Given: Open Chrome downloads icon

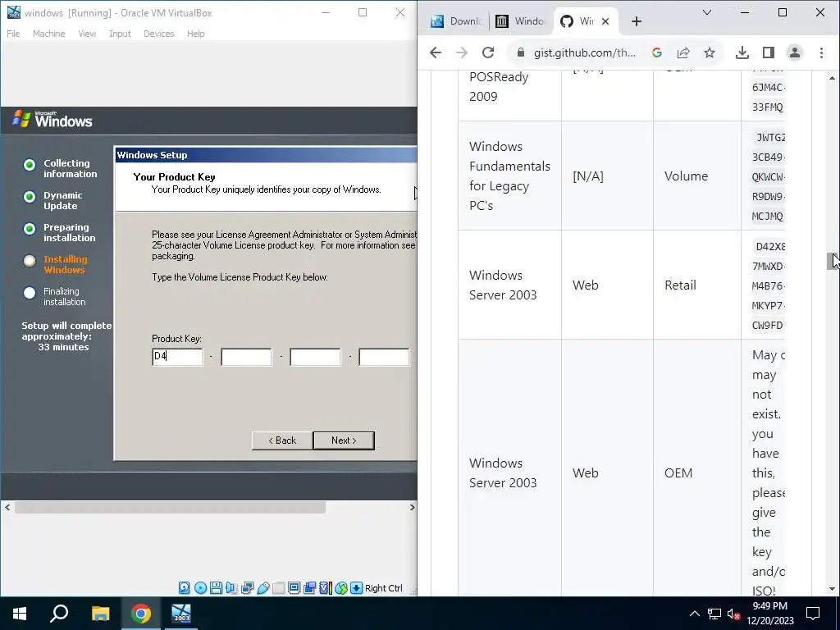Looking at the screenshot, I should point(742,52).
